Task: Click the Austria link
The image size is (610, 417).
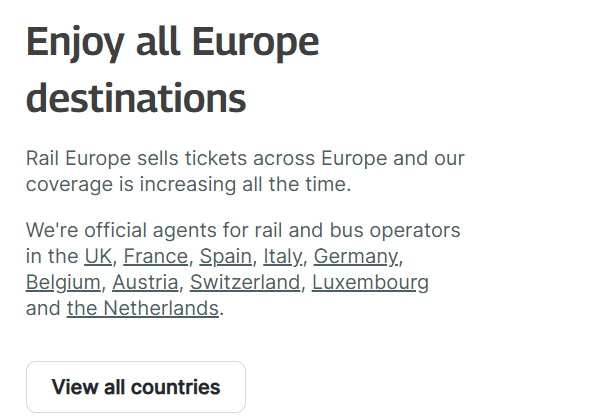Action: click(x=145, y=282)
